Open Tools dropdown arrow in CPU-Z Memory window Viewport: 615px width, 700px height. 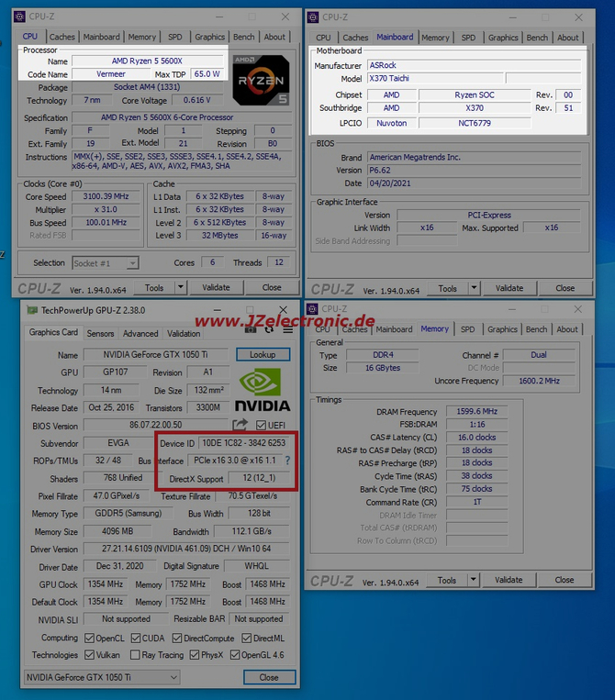tap(473, 580)
